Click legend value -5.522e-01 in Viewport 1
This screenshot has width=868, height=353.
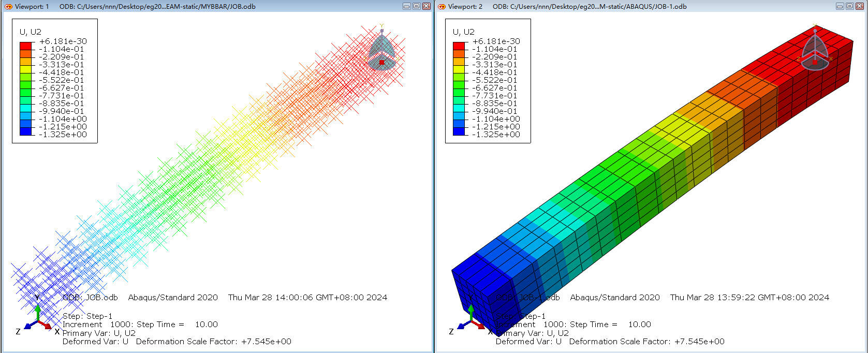tap(62, 80)
